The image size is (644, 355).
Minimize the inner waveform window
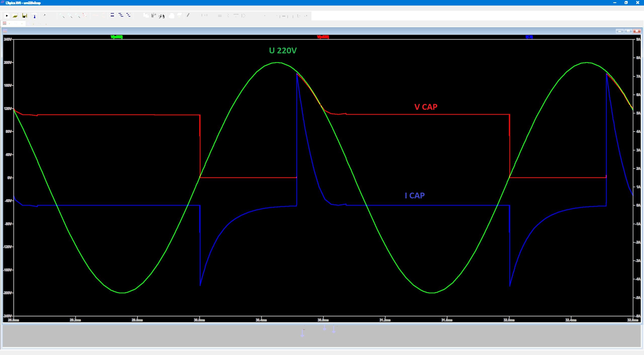pos(620,31)
